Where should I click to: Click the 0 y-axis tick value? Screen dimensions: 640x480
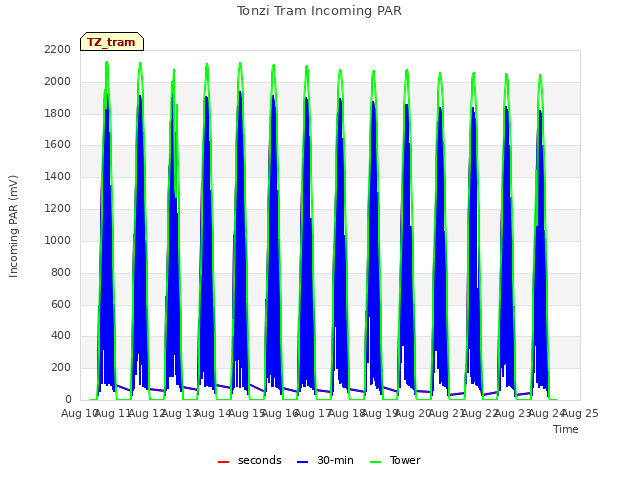pyautogui.click(x=68, y=399)
